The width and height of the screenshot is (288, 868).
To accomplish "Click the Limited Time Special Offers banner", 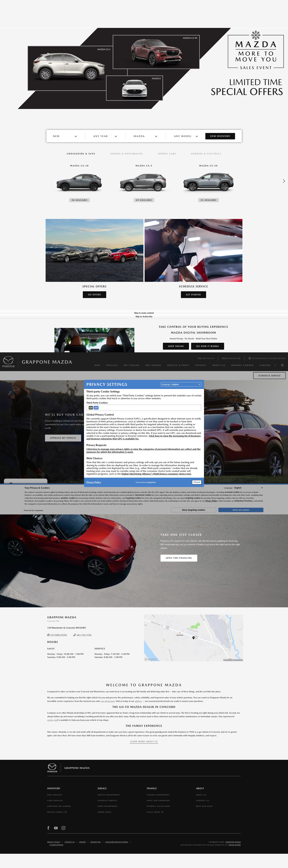I will pos(144,68).
